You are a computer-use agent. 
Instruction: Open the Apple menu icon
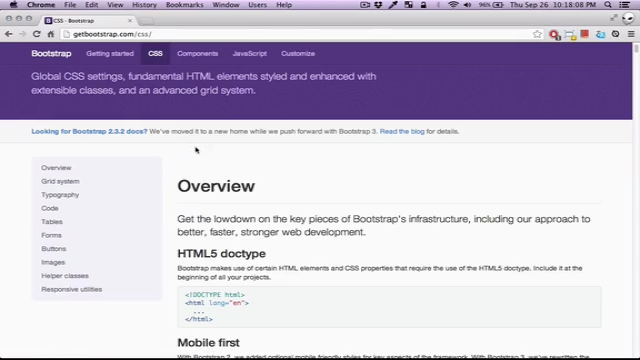[13, 5]
